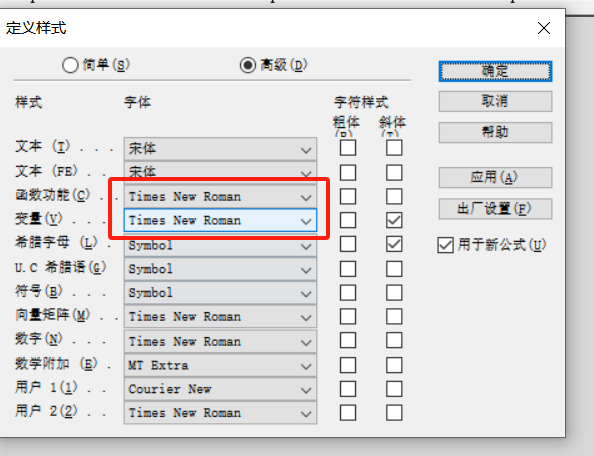Open font dropdown for U.C 希腊语(G)
The image size is (594, 456).
220,269
